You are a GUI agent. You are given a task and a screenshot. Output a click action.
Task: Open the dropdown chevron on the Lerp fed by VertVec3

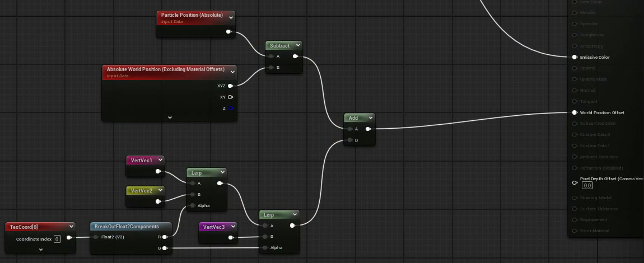295,214
